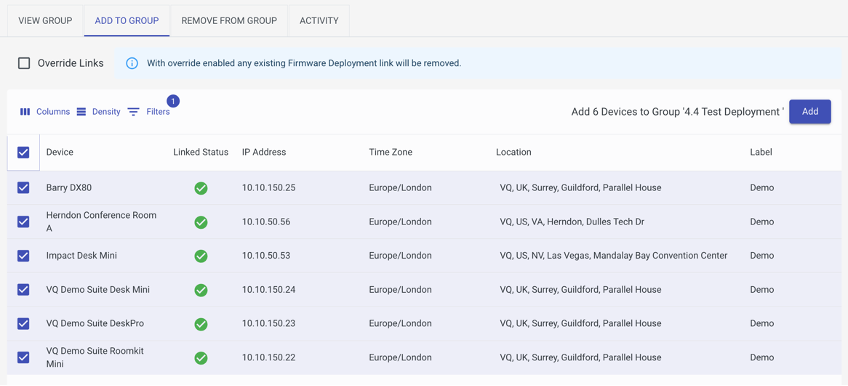This screenshot has height=386, width=848.
Task: Open the Filters icon with badge
Action: 134,112
